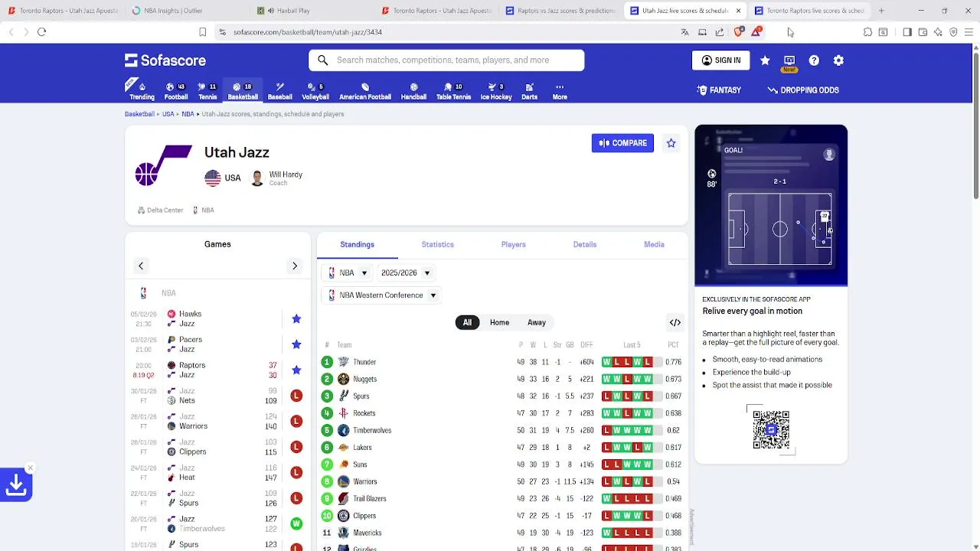Toggle star for Raptors vs Jazz game
Image resolution: width=980 pixels, height=551 pixels.
click(296, 370)
